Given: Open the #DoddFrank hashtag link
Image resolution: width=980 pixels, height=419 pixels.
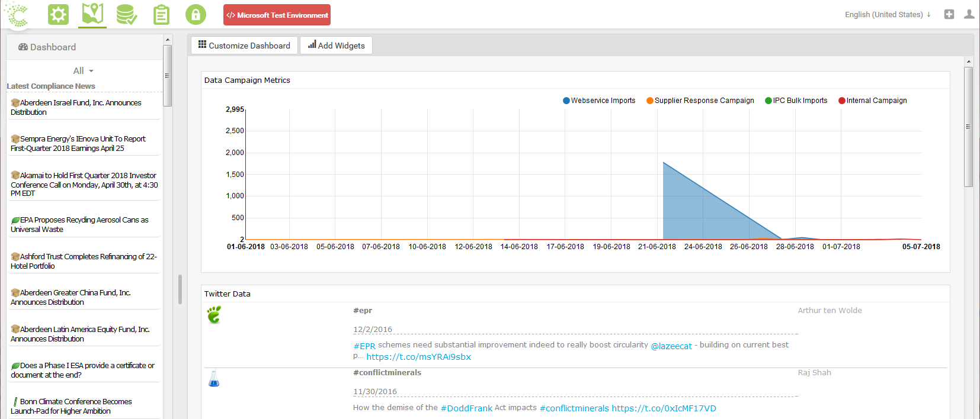Looking at the screenshot, I should pos(466,408).
